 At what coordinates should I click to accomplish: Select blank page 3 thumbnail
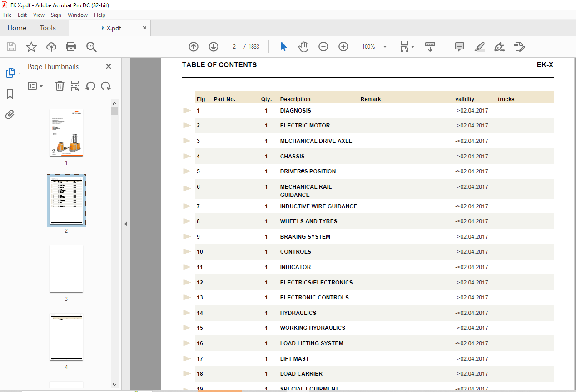[66, 269]
